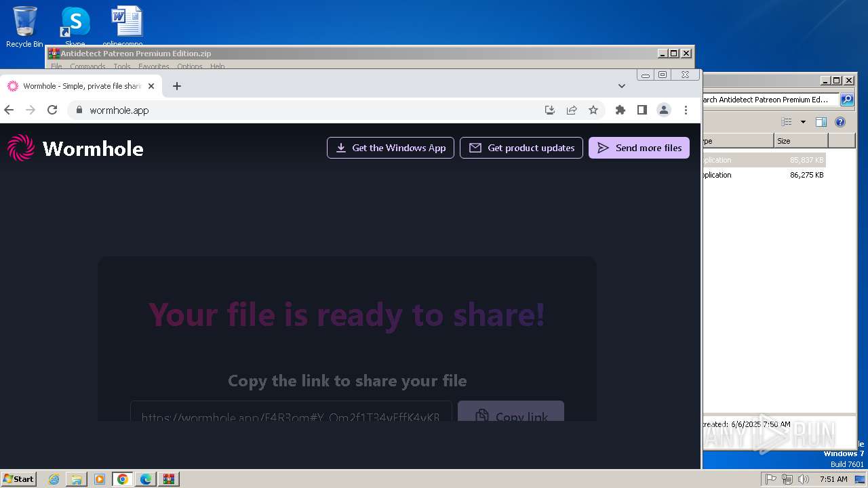Open a new tab with plus button
868x488 pixels.
177,86
